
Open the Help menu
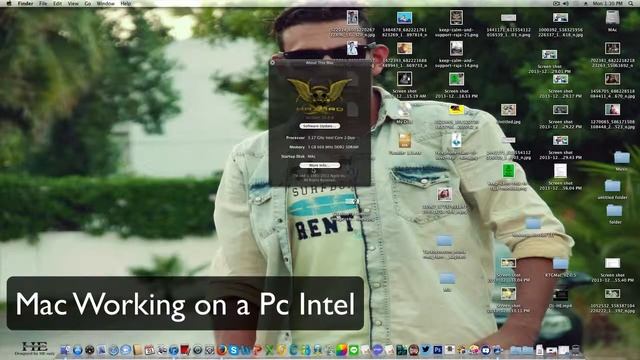(126, 3)
